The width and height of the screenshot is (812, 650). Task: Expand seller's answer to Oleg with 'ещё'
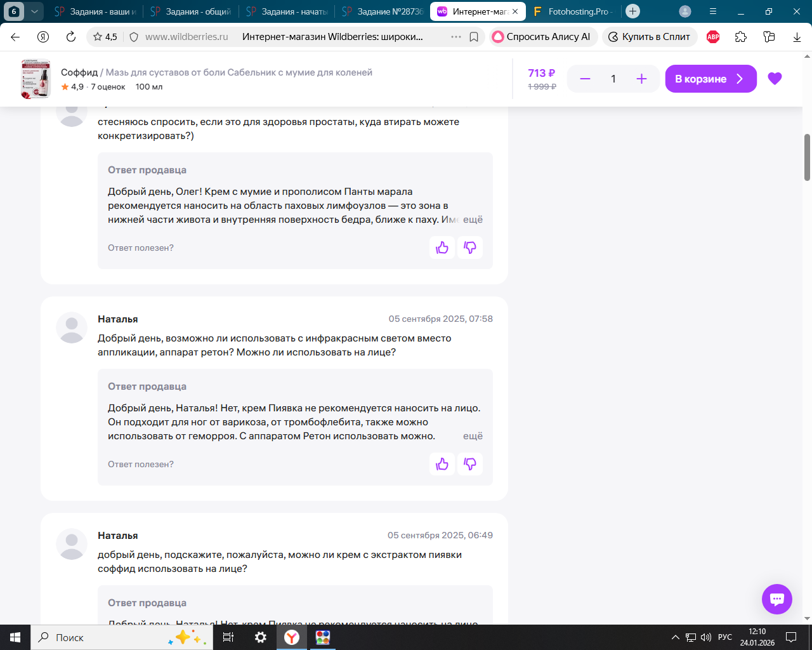coord(473,220)
